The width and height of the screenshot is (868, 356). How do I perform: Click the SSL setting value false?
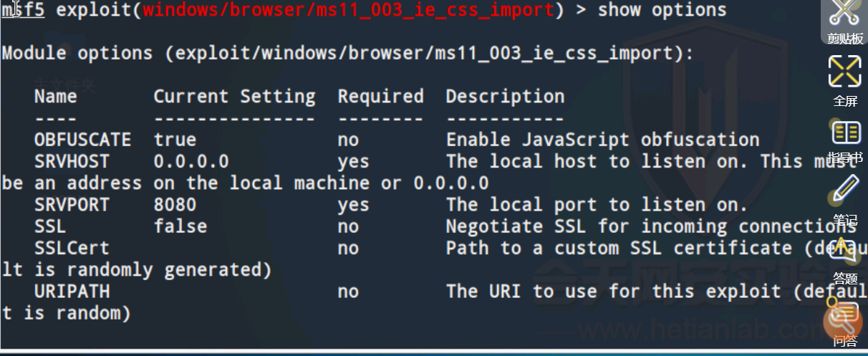pos(180,226)
